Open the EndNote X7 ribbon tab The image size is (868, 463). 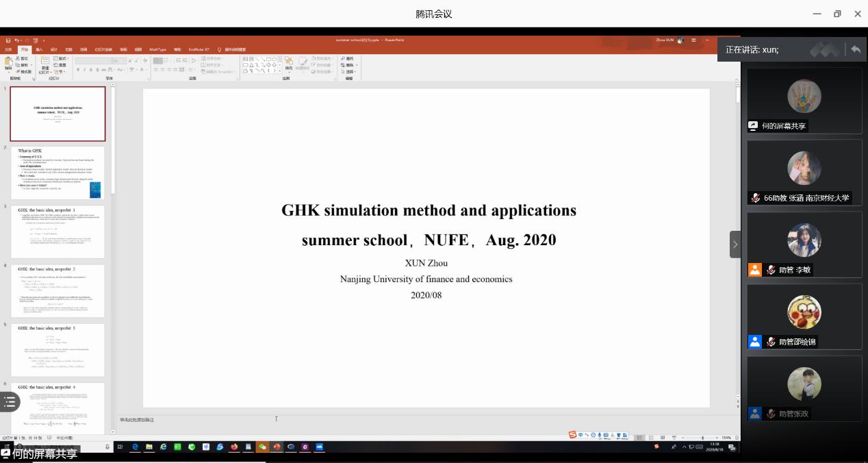(199, 49)
